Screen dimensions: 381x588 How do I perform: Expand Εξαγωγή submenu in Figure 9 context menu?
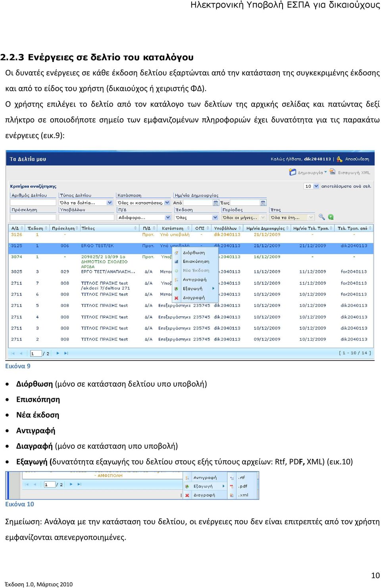pyautogui.click(x=194, y=289)
